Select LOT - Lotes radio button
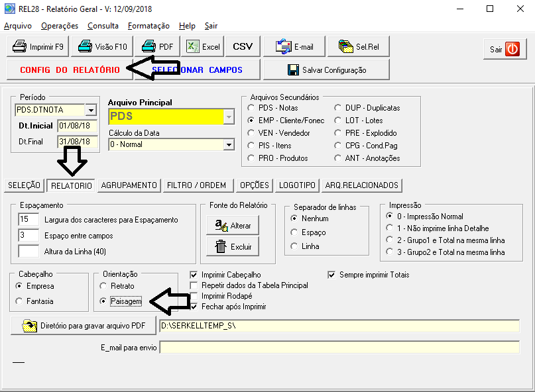The image size is (535, 392). [337, 121]
